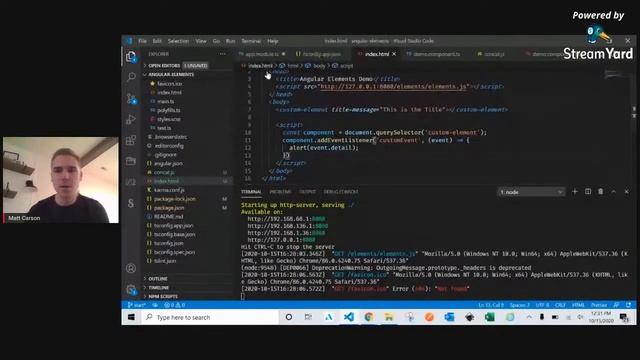The image size is (640, 360).
Task: Open Outlook from the taskbar
Action: click(449, 317)
